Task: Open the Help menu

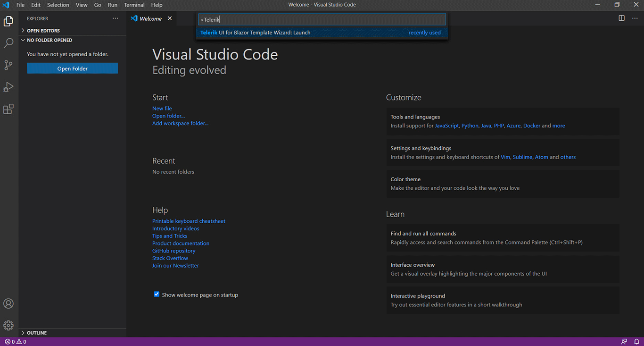Action: [157, 5]
